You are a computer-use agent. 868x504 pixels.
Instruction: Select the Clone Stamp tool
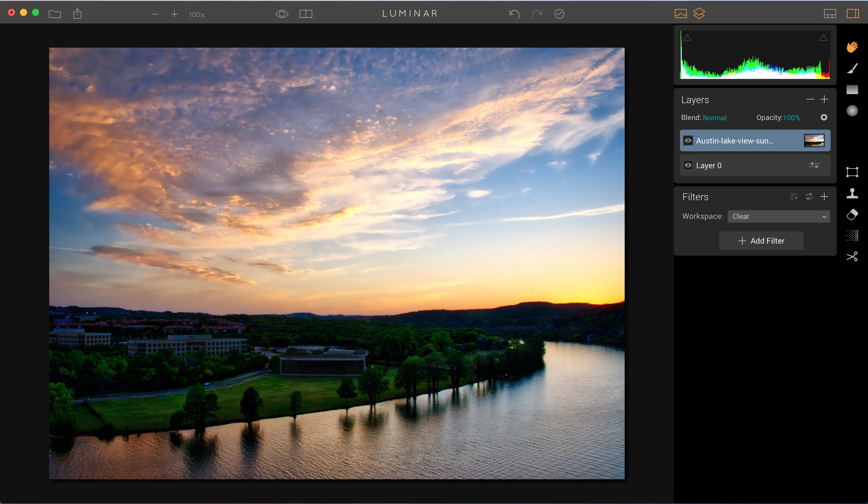pyautogui.click(x=852, y=193)
